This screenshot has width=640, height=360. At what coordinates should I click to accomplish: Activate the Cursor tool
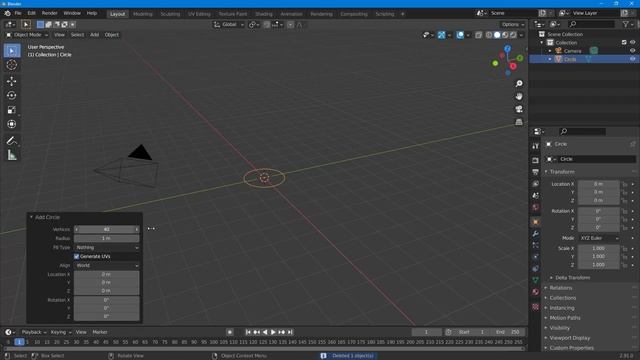(x=12, y=64)
